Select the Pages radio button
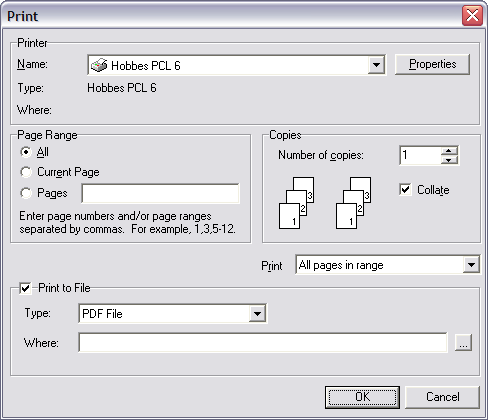 click(x=26, y=193)
